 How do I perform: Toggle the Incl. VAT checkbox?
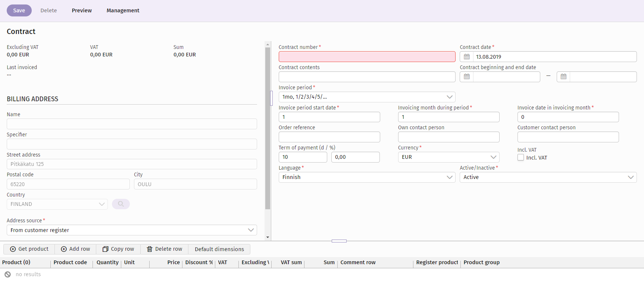click(x=520, y=158)
